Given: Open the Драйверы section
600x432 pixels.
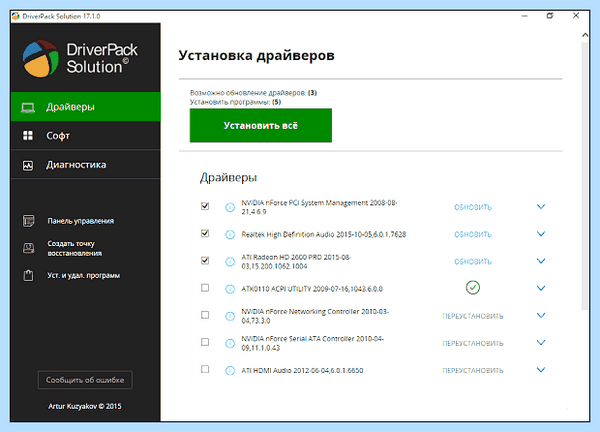Looking at the screenshot, I should [86, 107].
